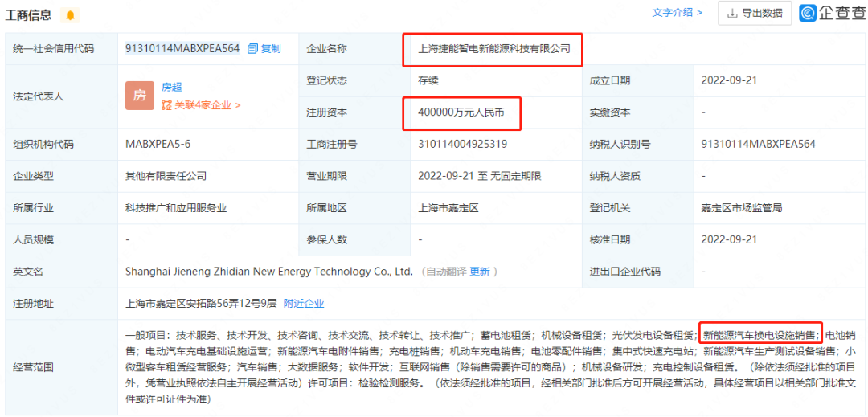Click the 注册地址 label cell
The width and height of the screenshot is (868, 417).
61,303
